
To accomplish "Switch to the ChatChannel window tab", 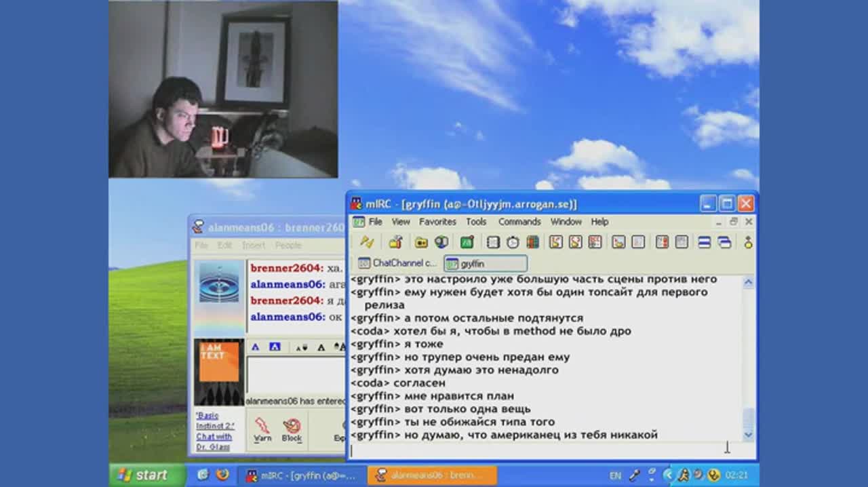I will pyautogui.click(x=398, y=263).
